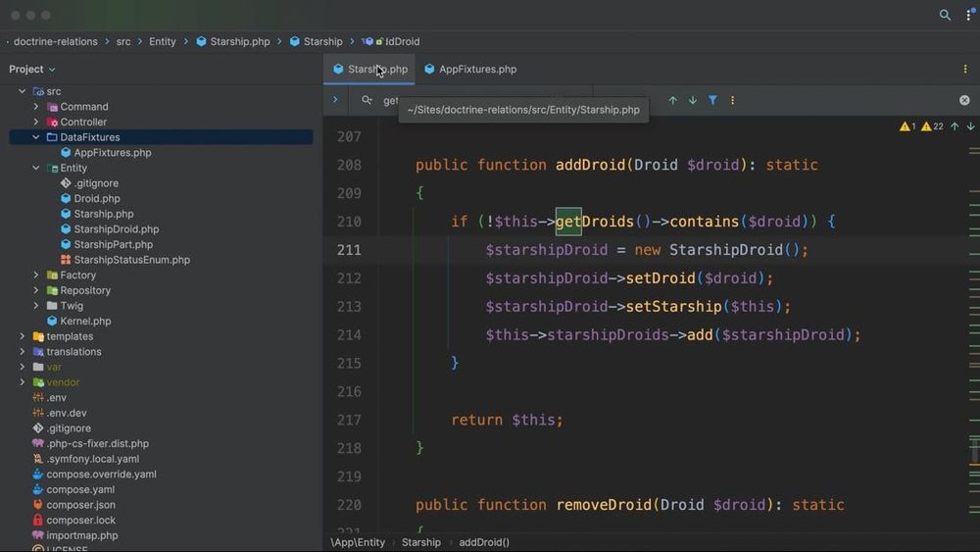Open the search everywhere magnifier icon
This screenshot has height=552, width=980.
945,15
